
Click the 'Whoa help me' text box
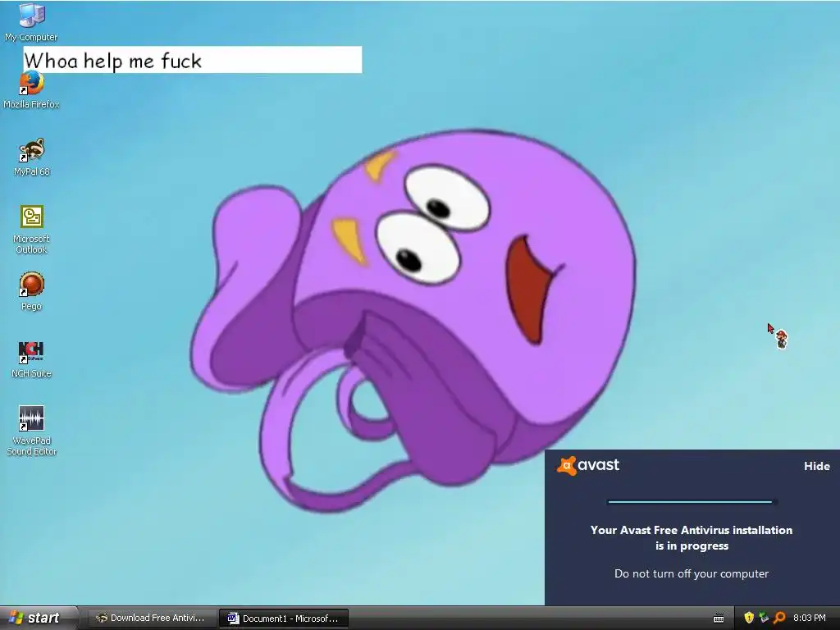click(193, 59)
